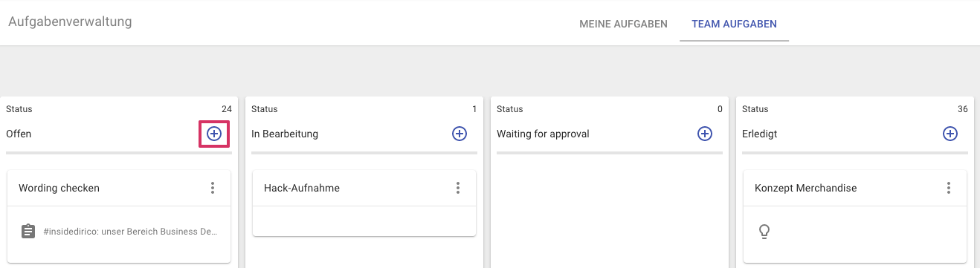Click the Waiting for approval column heading
This screenshot has width=980, height=268.
tap(543, 134)
